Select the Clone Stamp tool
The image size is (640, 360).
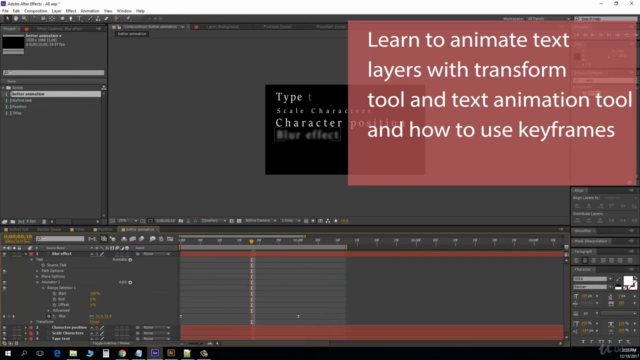(x=98, y=19)
